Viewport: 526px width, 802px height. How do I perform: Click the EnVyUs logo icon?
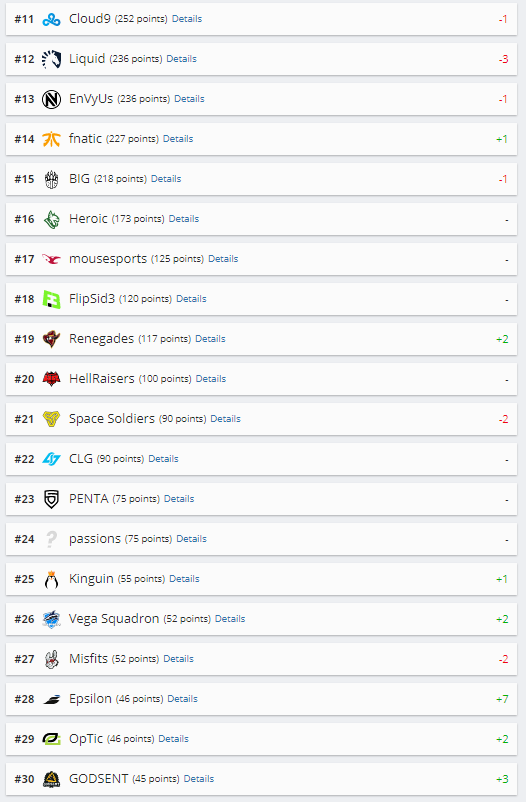[x=51, y=99]
